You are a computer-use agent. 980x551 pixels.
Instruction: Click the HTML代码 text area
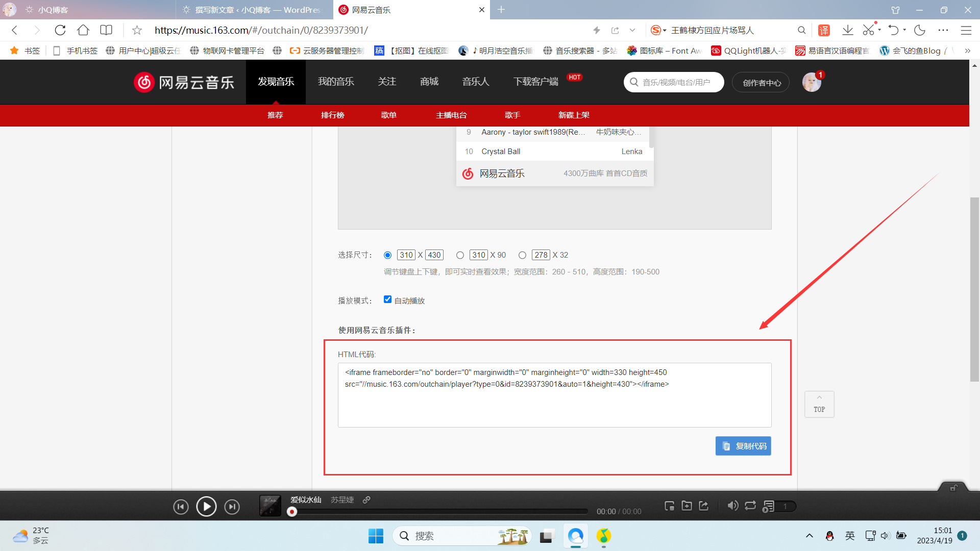point(554,395)
